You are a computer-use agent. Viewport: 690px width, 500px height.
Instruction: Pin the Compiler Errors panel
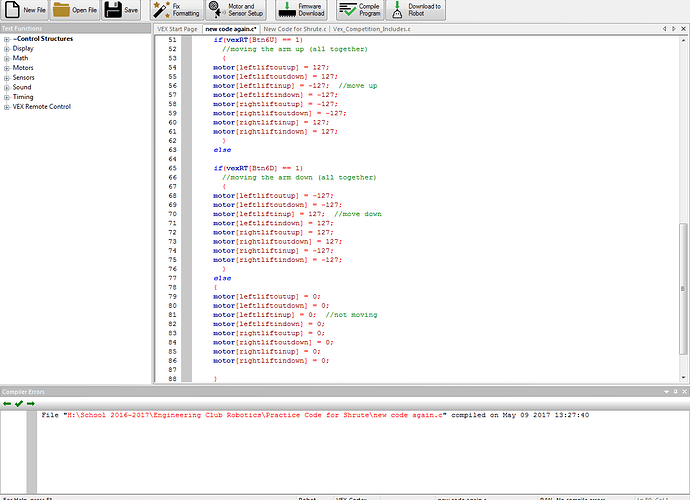[675, 391]
